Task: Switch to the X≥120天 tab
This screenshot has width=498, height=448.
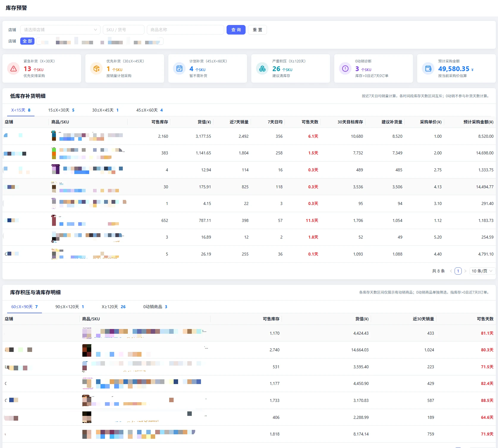Action: coord(114,307)
